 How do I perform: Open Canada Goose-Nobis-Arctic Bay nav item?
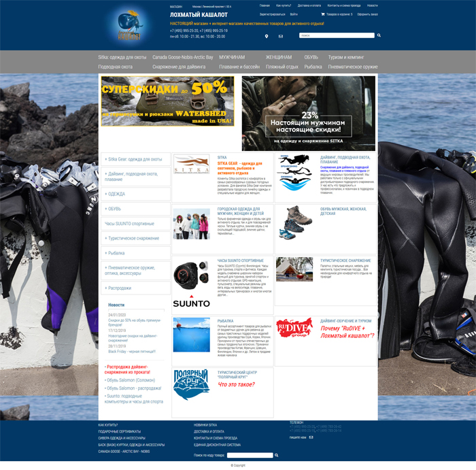[x=182, y=57]
